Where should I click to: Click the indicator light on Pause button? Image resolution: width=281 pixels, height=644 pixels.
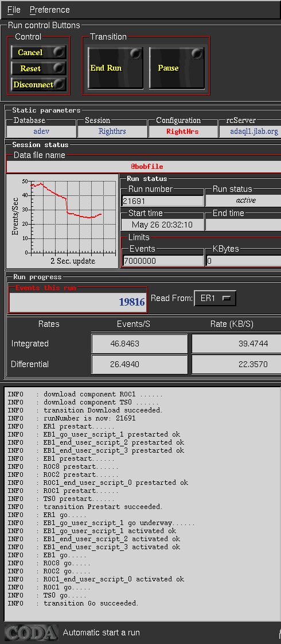(x=198, y=54)
